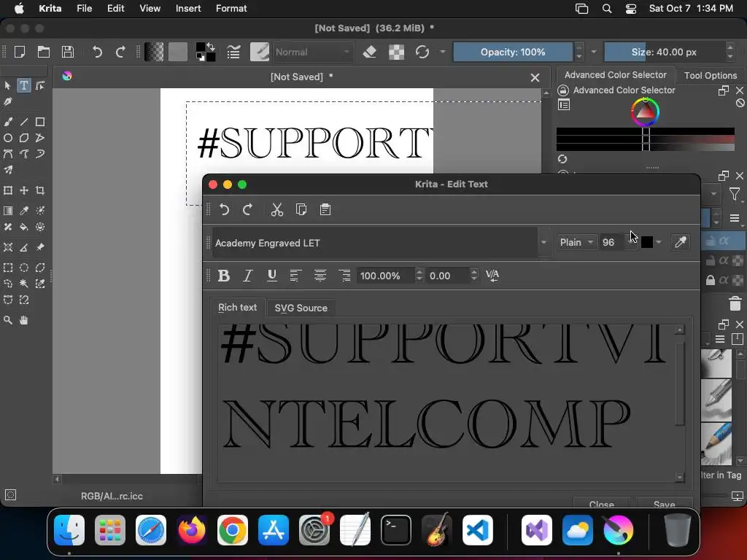The height and width of the screenshot is (560, 747).
Task: Select the Move tool
Action: [24, 190]
